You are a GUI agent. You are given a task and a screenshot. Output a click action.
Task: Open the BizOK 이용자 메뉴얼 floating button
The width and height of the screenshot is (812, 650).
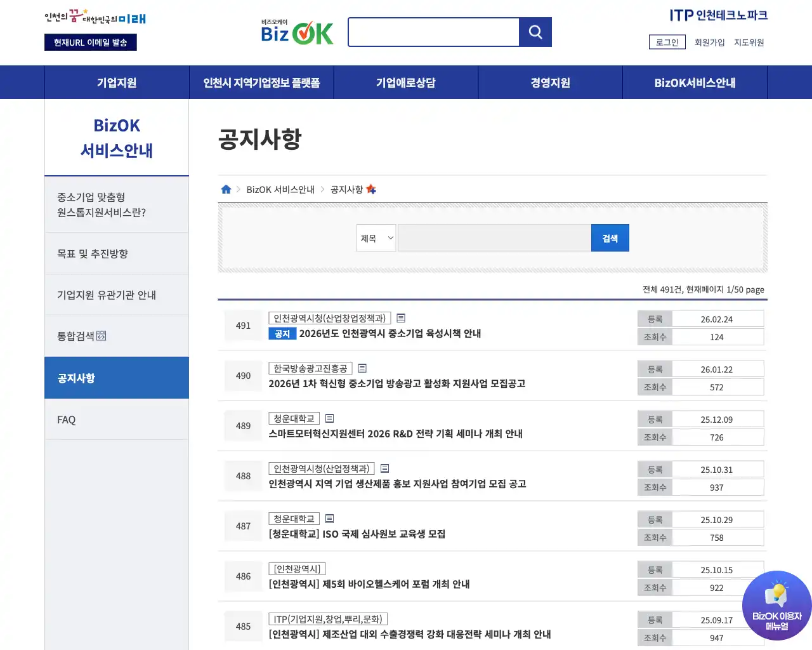[777, 605]
